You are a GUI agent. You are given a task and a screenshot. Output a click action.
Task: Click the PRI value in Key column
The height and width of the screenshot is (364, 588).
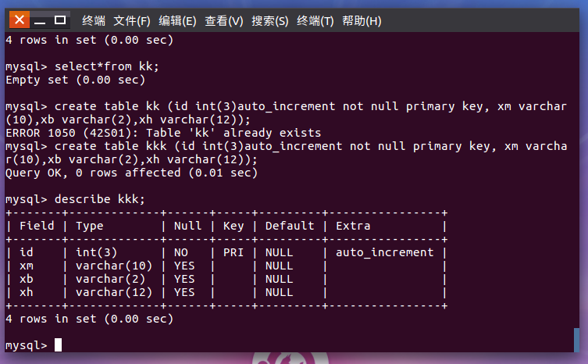[233, 252]
